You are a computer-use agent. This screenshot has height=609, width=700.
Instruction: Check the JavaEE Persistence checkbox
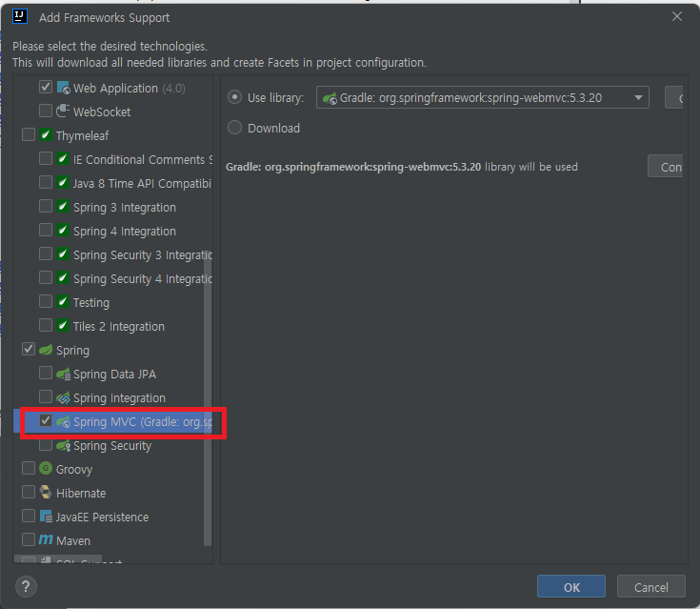[29, 516]
